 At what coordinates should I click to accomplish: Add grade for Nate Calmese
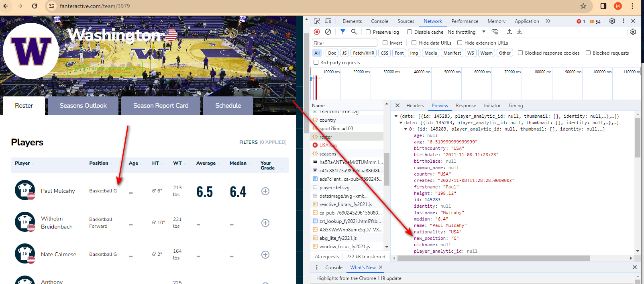[265, 255]
